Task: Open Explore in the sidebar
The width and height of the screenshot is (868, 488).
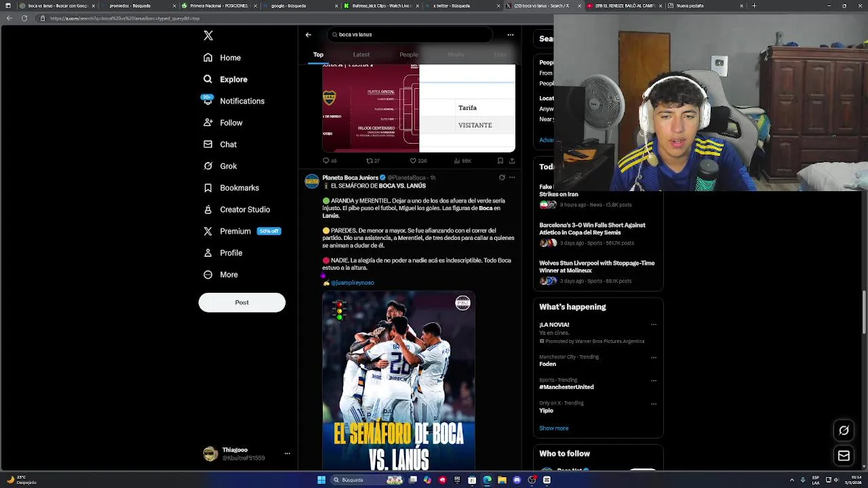Action: 226,79
